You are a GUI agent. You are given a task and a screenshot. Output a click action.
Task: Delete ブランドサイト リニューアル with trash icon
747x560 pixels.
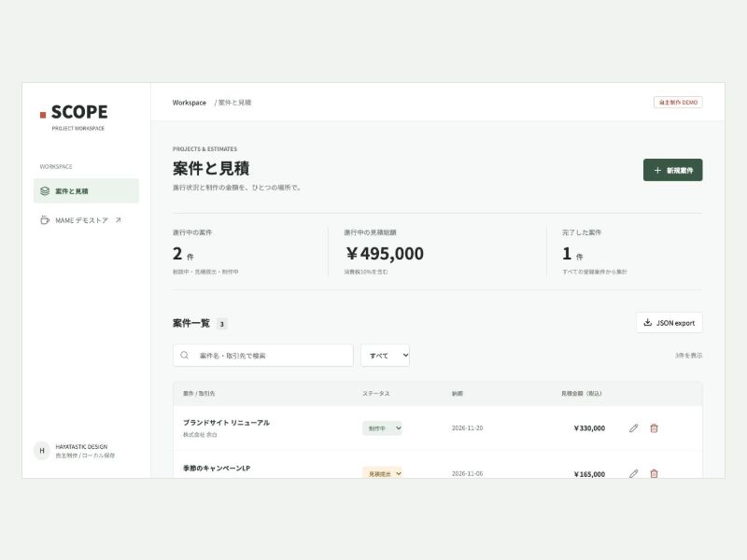click(x=655, y=428)
